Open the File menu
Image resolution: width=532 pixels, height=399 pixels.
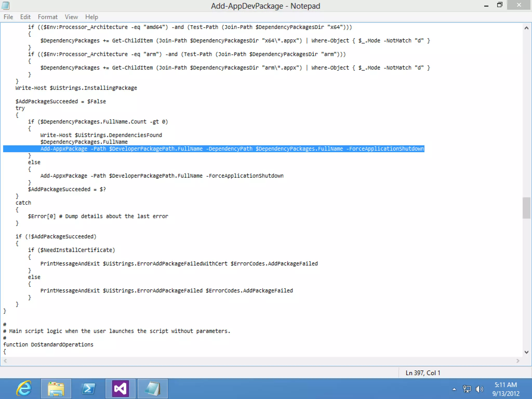pos(8,17)
